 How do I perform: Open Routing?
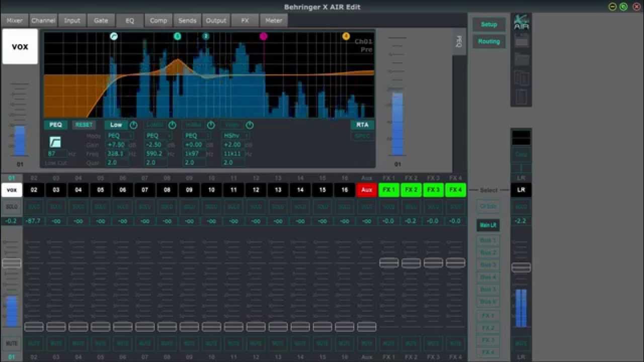pyautogui.click(x=489, y=41)
